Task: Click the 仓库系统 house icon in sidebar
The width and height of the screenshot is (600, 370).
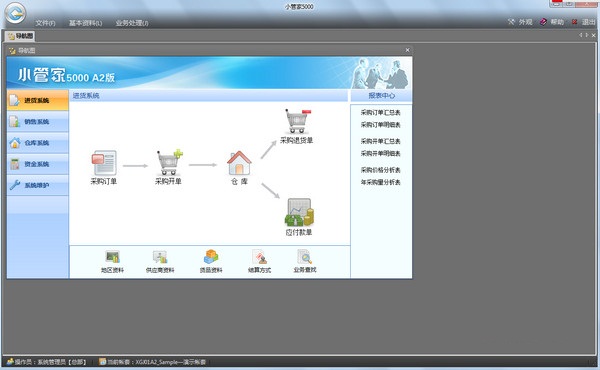Action: [x=15, y=143]
